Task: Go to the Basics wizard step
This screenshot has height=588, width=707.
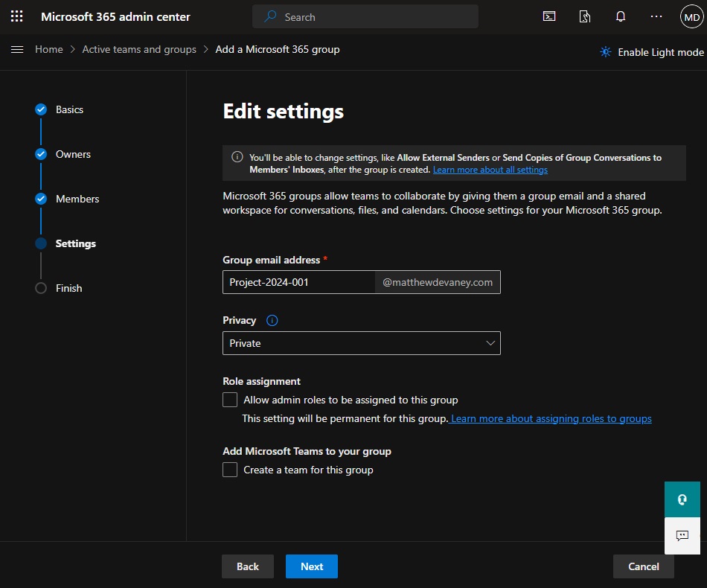Action: pos(69,109)
